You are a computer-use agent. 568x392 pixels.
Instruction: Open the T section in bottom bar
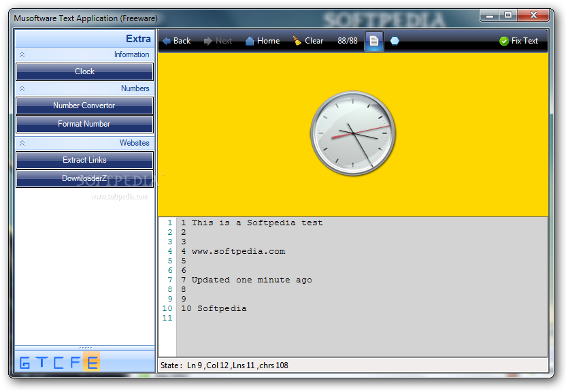click(42, 362)
